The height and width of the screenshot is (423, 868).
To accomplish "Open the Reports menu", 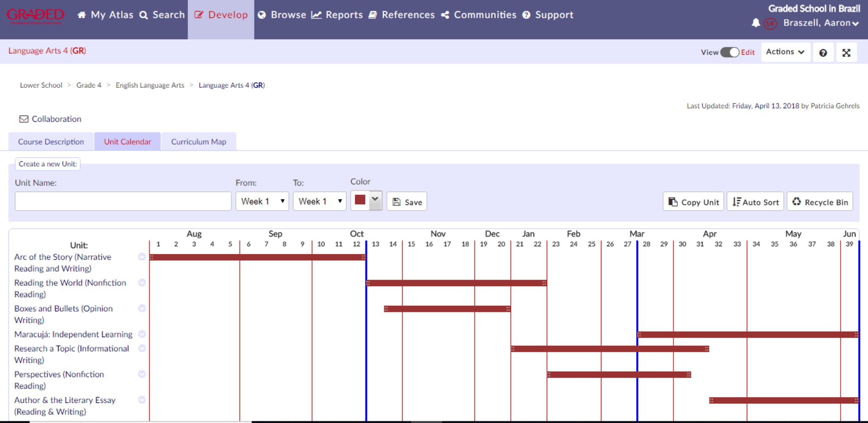I will pos(337,15).
